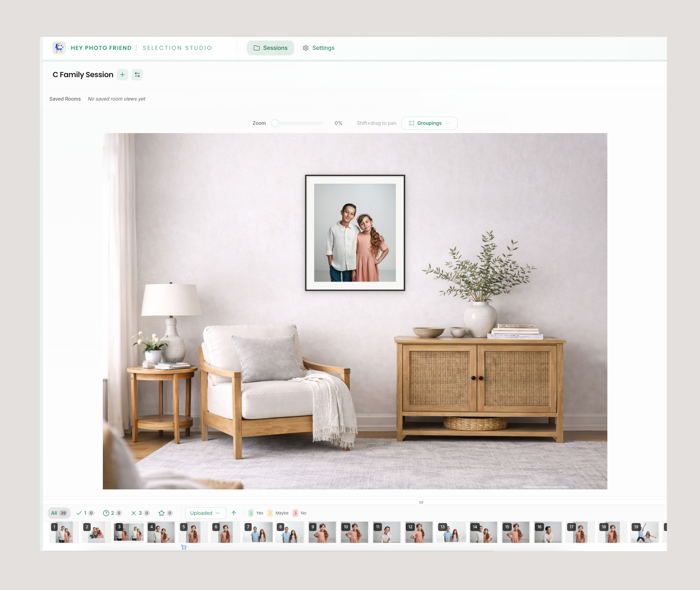The height and width of the screenshot is (590, 700).
Task: Open the Groupings dropdown
Action: click(429, 123)
